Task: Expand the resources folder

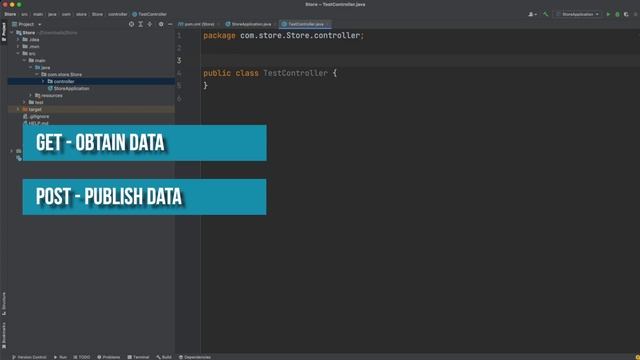Action: click(x=31, y=95)
